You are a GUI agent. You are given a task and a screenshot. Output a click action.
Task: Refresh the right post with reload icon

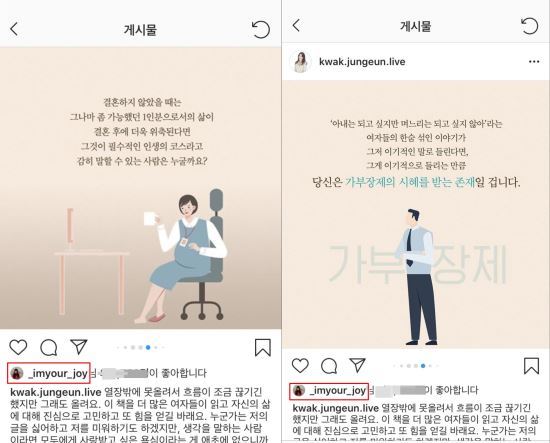(529, 26)
